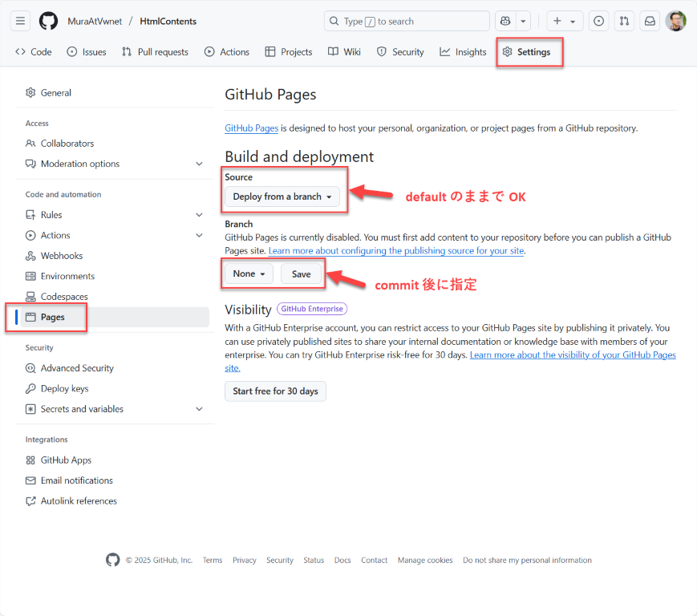Open Collaborators settings
This screenshot has width=697, height=616.
click(115, 144)
